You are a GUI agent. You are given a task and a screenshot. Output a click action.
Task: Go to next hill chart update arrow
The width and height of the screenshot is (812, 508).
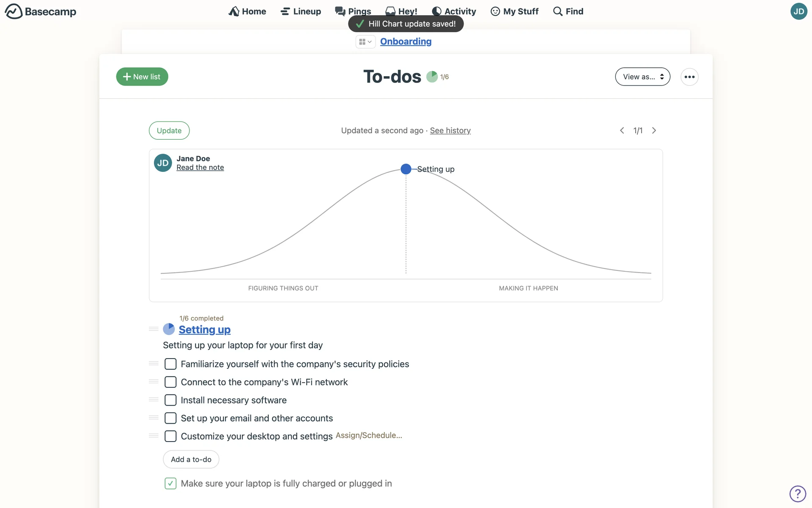(654, 130)
